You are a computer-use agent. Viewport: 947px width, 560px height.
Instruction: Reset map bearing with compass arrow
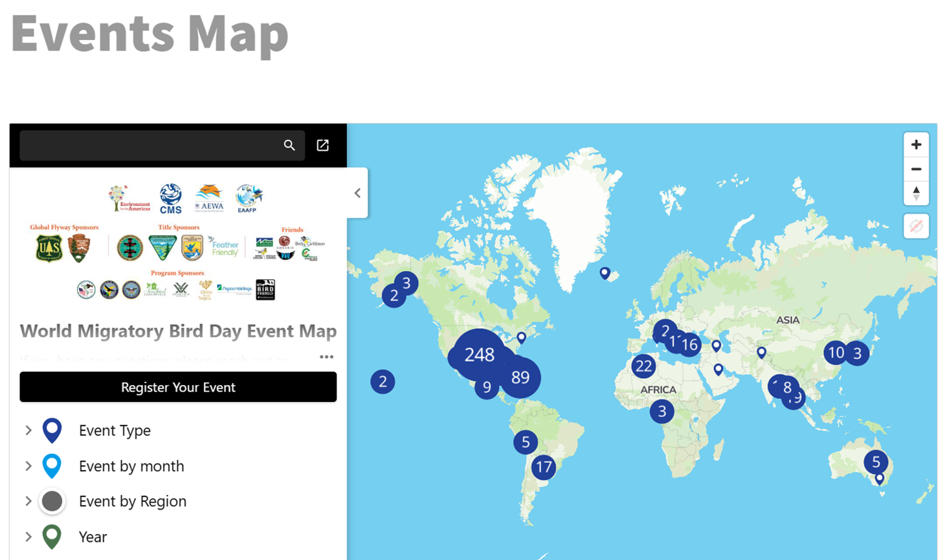pyautogui.click(x=915, y=193)
